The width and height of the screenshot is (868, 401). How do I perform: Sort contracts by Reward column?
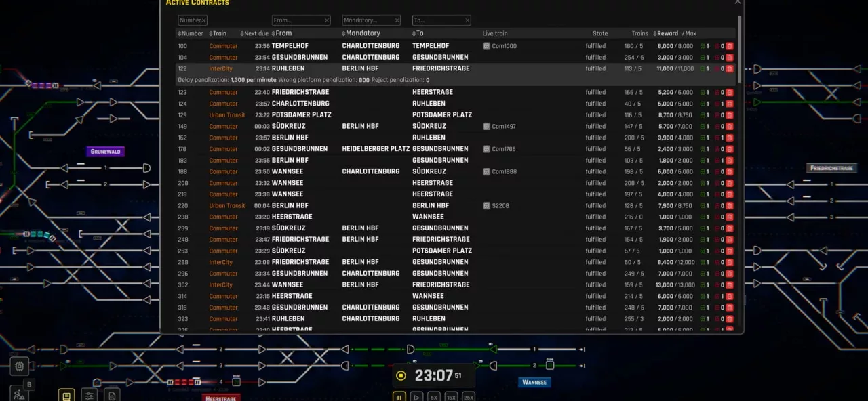(665, 33)
